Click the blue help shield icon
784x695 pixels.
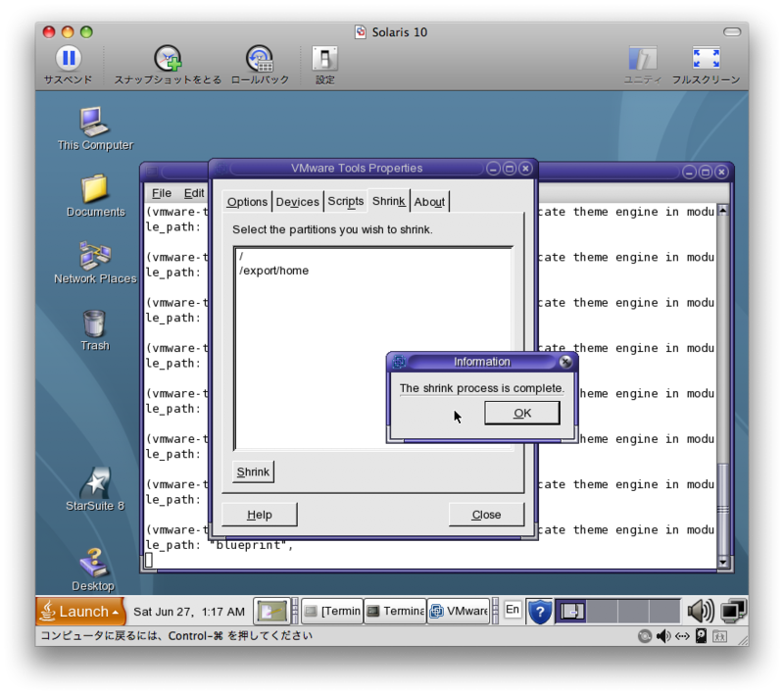coord(540,612)
